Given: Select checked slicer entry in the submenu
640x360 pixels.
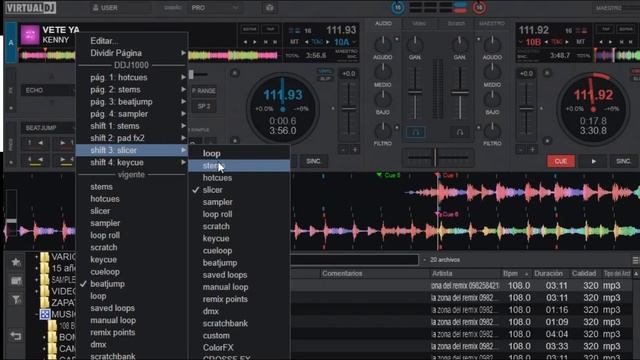Looking at the screenshot, I should tap(239, 190).
